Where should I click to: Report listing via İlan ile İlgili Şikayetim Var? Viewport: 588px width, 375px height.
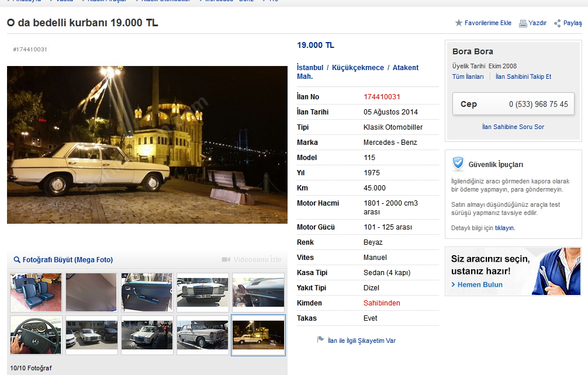(x=361, y=341)
